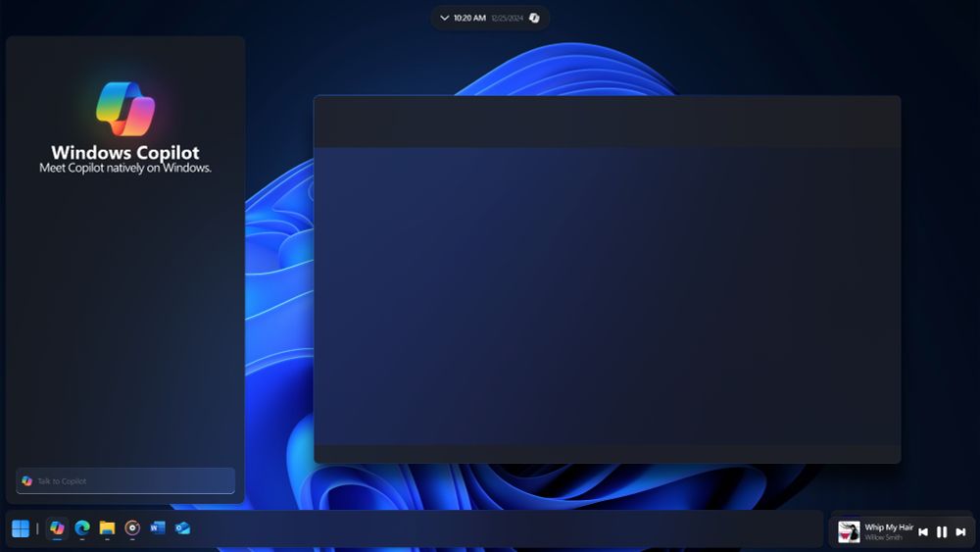The height and width of the screenshot is (552, 980).
Task: Click the large Windows Copilot logo
Action: point(125,109)
